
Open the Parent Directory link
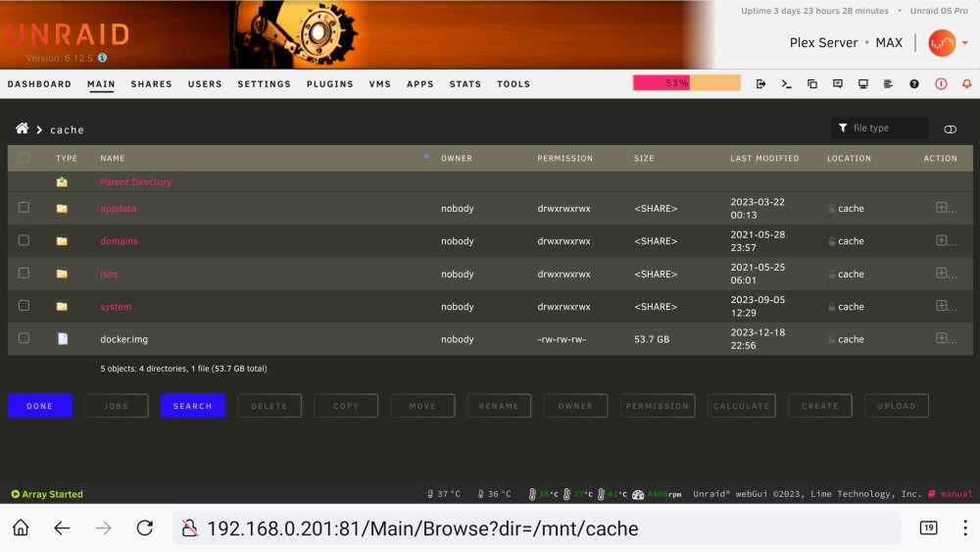(x=135, y=182)
